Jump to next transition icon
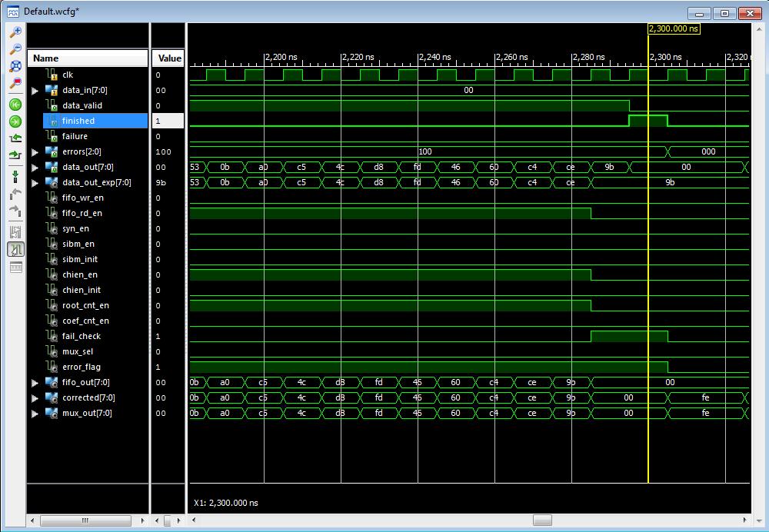Viewport: 769px width, 532px height. pyautogui.click(x=15, y=155)
